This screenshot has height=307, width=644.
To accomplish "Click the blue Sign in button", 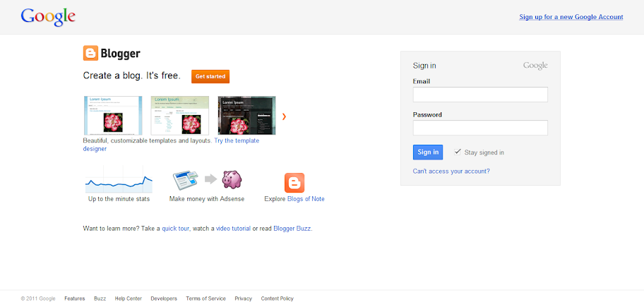I will [428, 152].
